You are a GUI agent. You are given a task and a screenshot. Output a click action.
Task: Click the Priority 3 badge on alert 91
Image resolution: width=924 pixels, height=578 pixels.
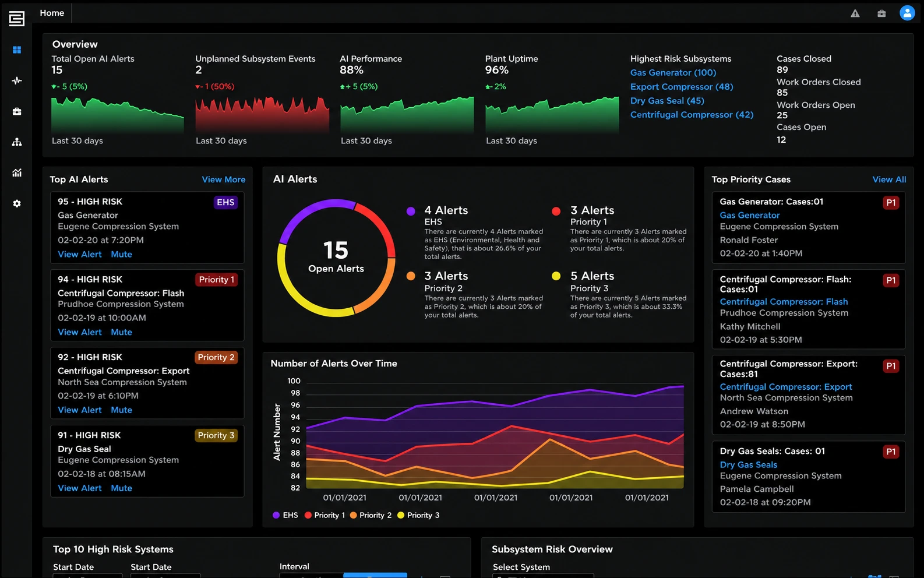pyautogui.click(x=216, y=435)
